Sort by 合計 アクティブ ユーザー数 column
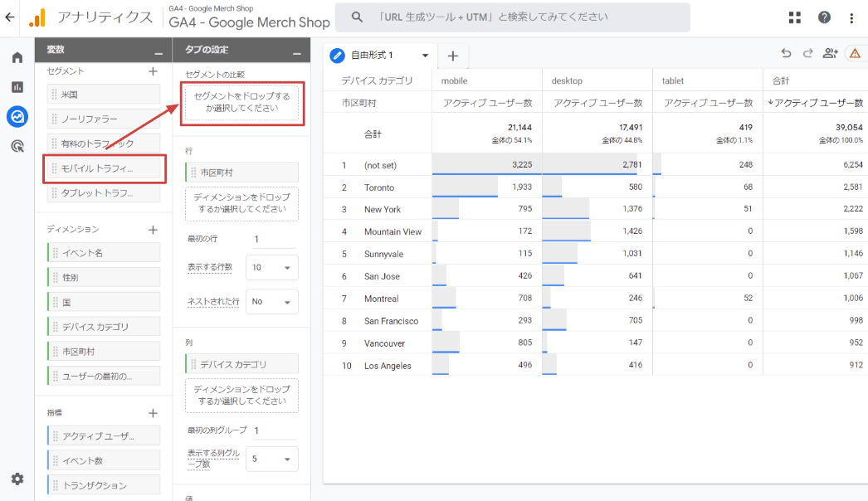 [x=816, y=103]
